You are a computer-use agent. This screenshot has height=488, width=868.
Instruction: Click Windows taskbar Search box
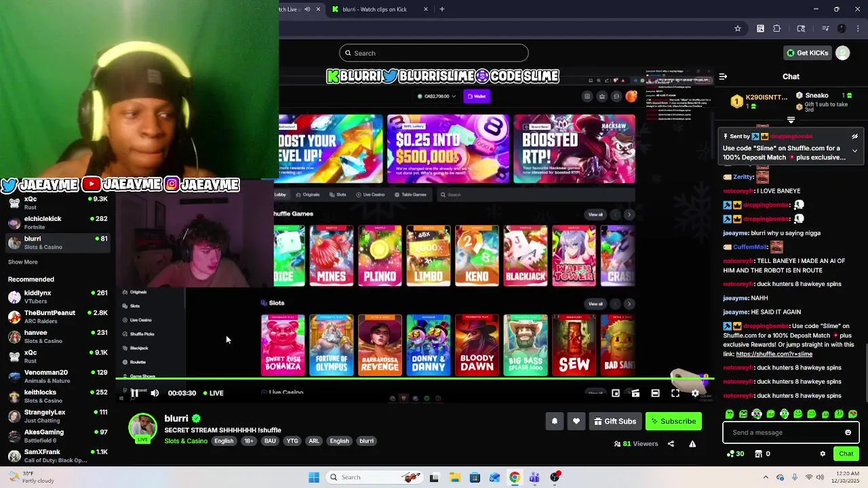coord(374,477)
